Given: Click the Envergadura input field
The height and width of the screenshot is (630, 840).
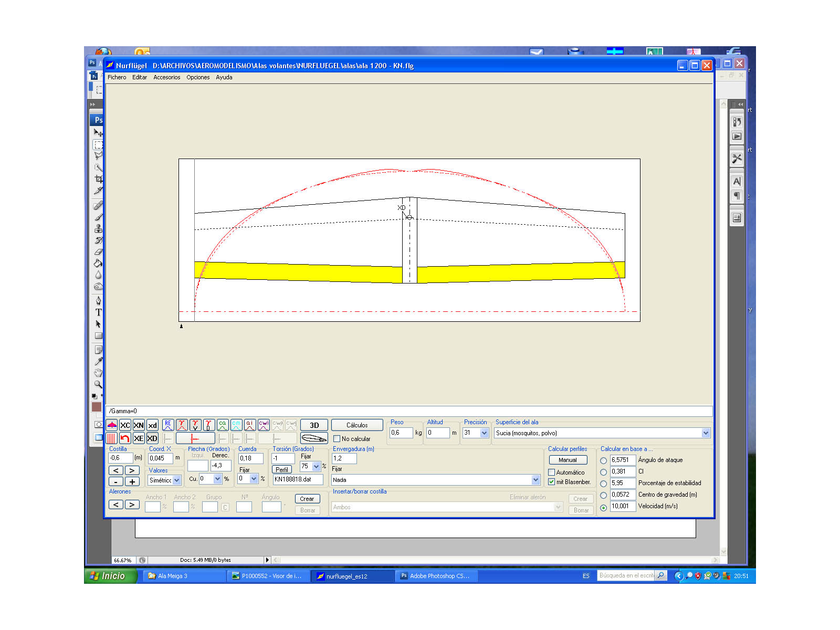Looking at the screenshot, I should click(x=344, y=458).
